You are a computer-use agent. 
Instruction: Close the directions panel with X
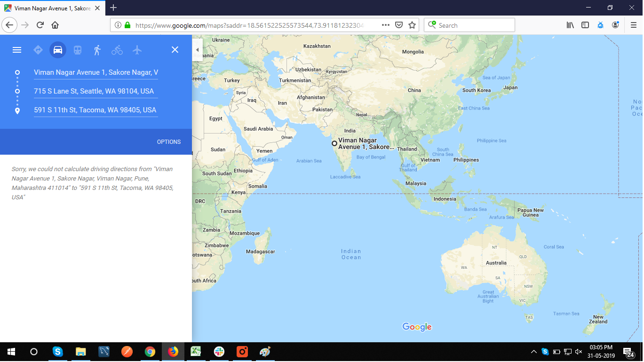(x=175, y=50)
